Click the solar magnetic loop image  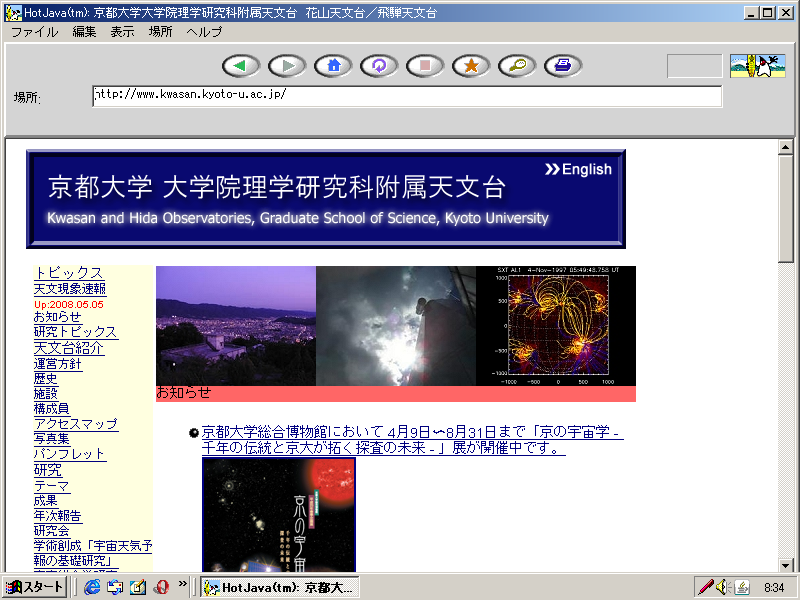[x=556, y=326]
